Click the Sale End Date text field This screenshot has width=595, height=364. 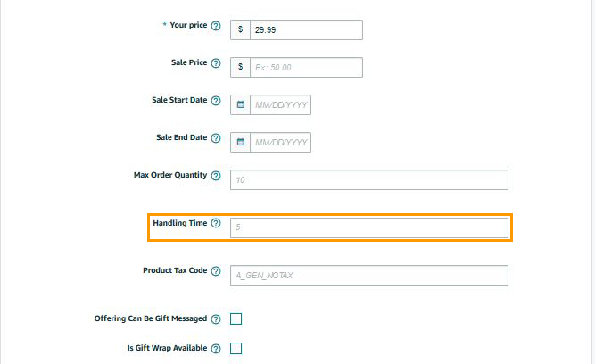point(280,142)
